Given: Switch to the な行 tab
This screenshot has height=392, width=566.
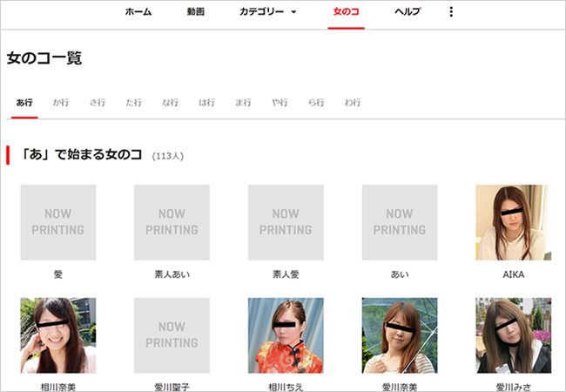Looking at the screenshot, I should click(x=170, y=103).
